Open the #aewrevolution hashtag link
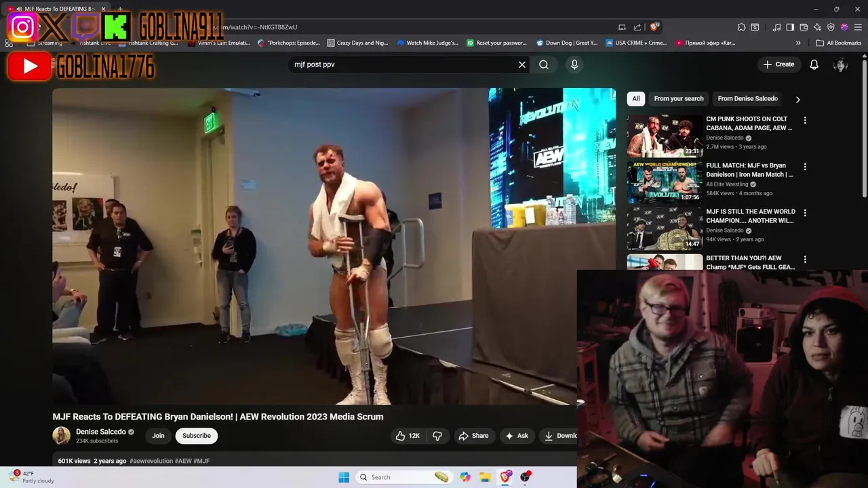 151,461
